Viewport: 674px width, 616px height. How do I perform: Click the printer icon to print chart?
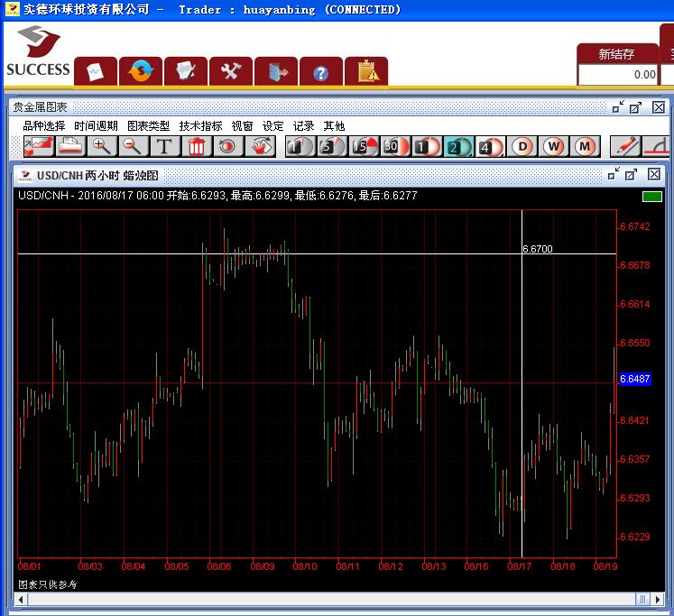(70, 147)
